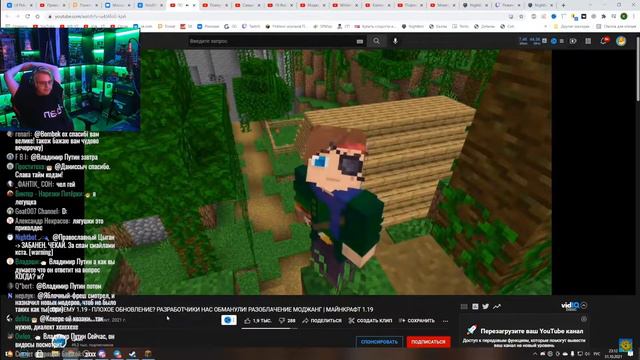Click the rocket icon in vidIQ card
Image resolution: width=640 pixels, height=360 pixels.
[x=471, y=330]
